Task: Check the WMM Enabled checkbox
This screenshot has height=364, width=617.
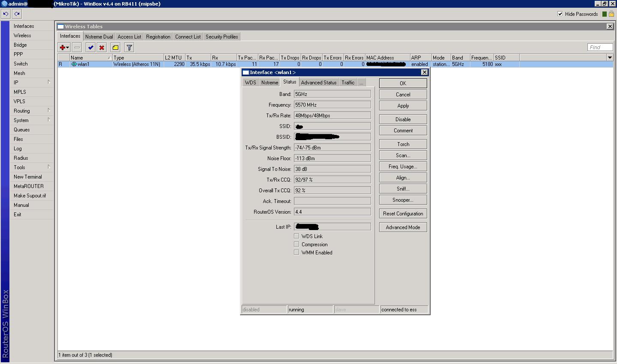Action: (x=297, y=252)
